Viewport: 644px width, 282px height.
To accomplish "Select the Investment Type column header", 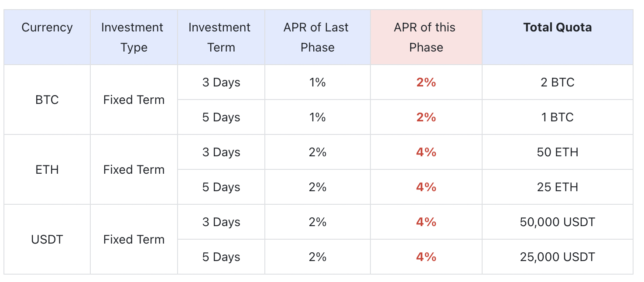I will click(x=134, y=38).
